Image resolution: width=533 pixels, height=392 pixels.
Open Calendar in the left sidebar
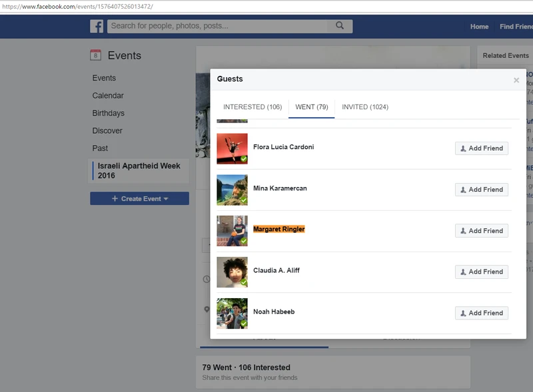tap(108, 96)
